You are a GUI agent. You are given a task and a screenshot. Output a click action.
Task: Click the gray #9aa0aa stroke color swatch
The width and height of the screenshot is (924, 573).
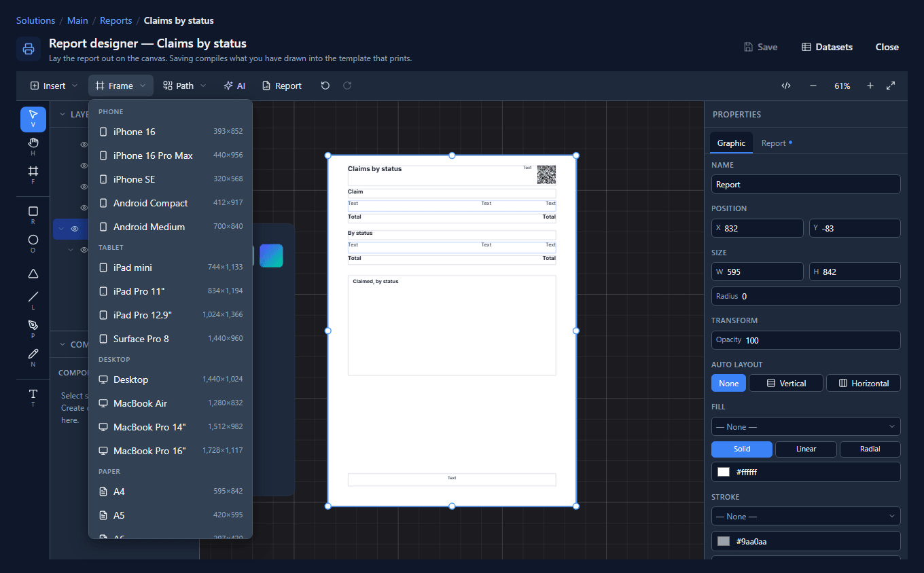pos(724,541)
